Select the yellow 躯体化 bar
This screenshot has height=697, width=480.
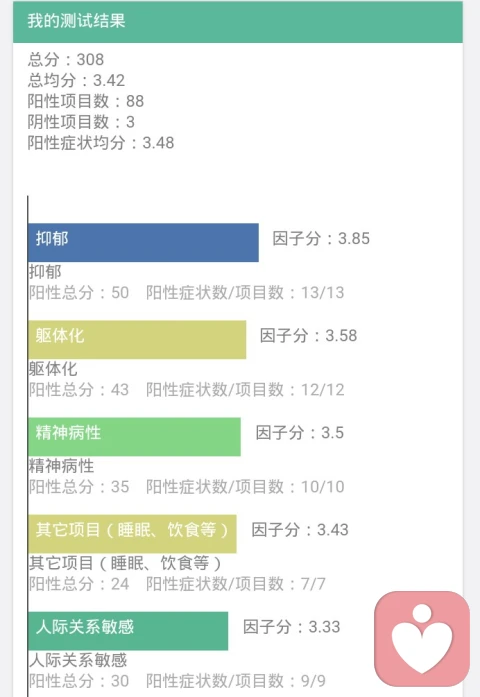click(x=137, y=340)
